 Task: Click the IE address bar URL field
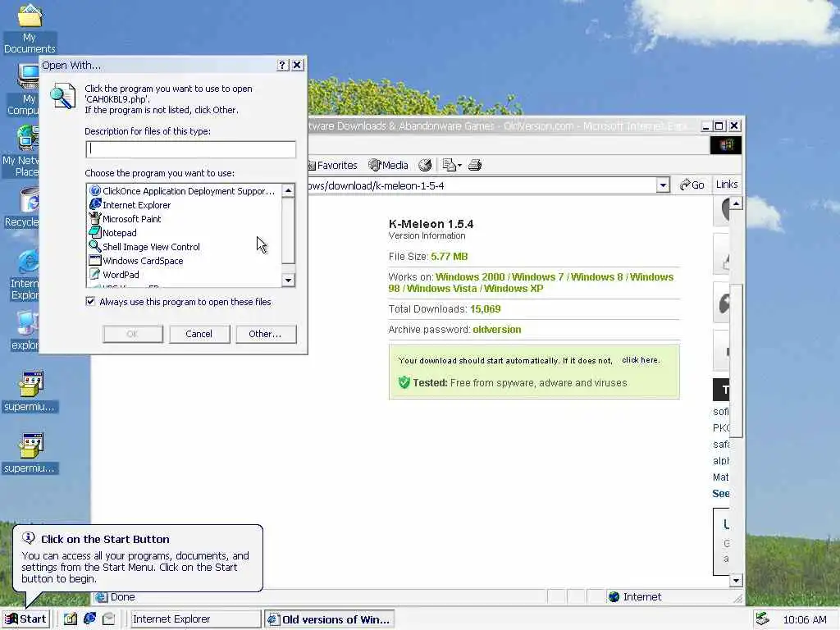coord(482,185)
